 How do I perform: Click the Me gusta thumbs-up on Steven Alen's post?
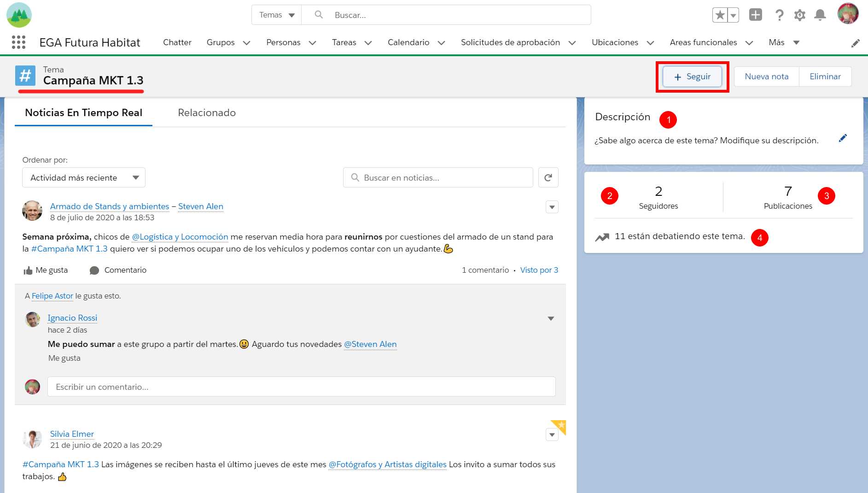(x=46, y=270)
